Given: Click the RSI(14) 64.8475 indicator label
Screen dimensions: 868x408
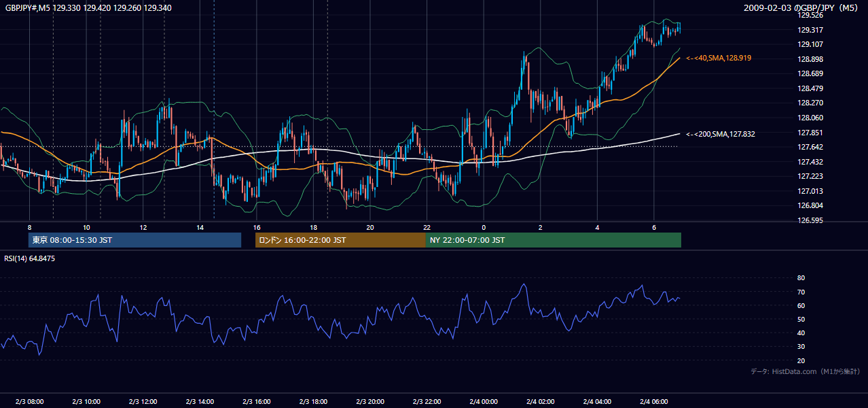Looking at the screenshot, I should coord(30,258).
